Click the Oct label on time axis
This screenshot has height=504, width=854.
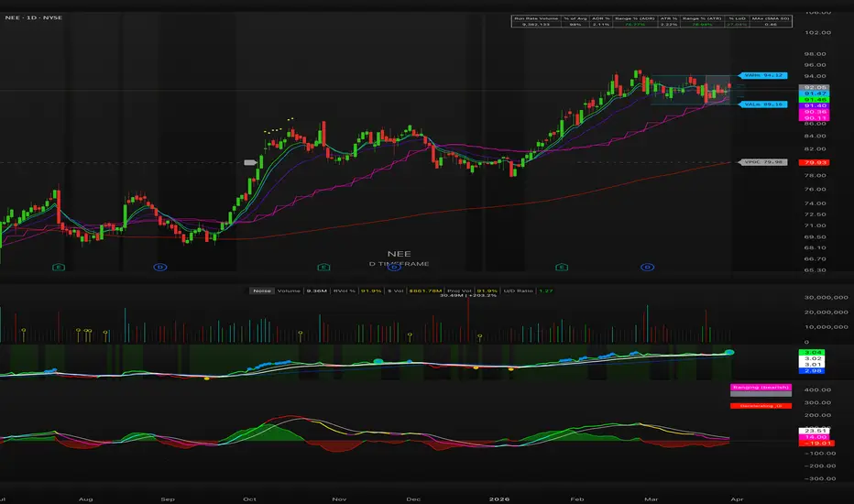[249, 499]
